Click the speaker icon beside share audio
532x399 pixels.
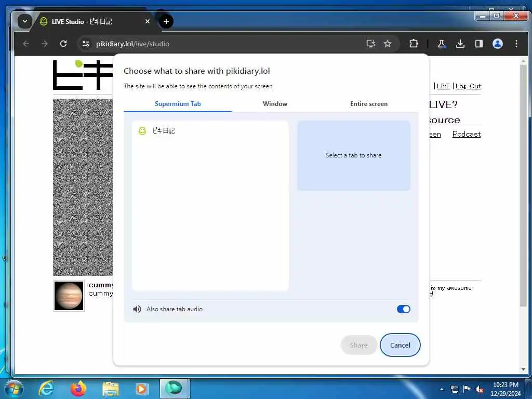(137, 309)
